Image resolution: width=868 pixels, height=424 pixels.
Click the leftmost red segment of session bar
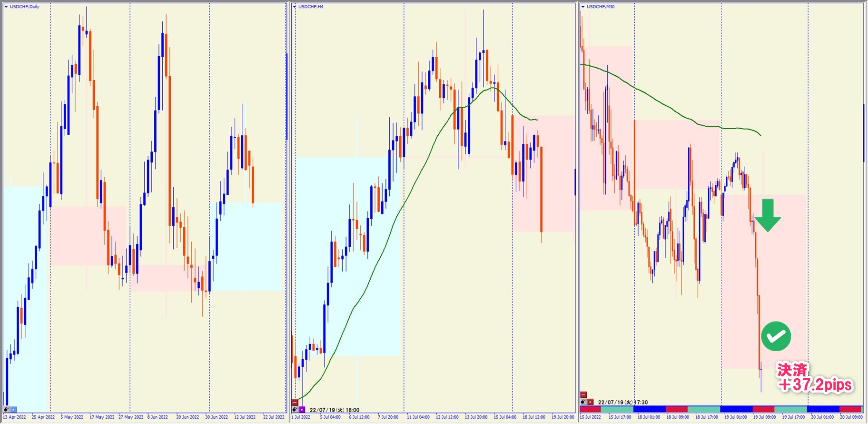[x=590, y=409]
